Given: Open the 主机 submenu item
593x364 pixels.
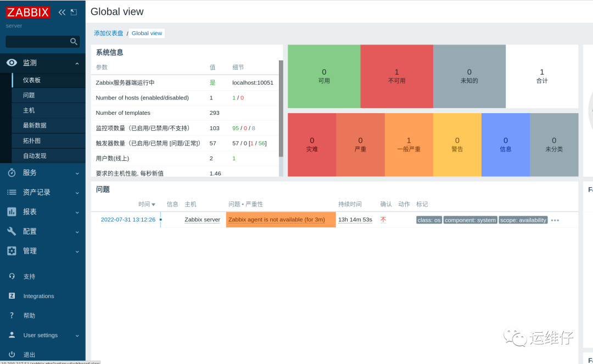Looking at the screenshot, I should [49, 110].
